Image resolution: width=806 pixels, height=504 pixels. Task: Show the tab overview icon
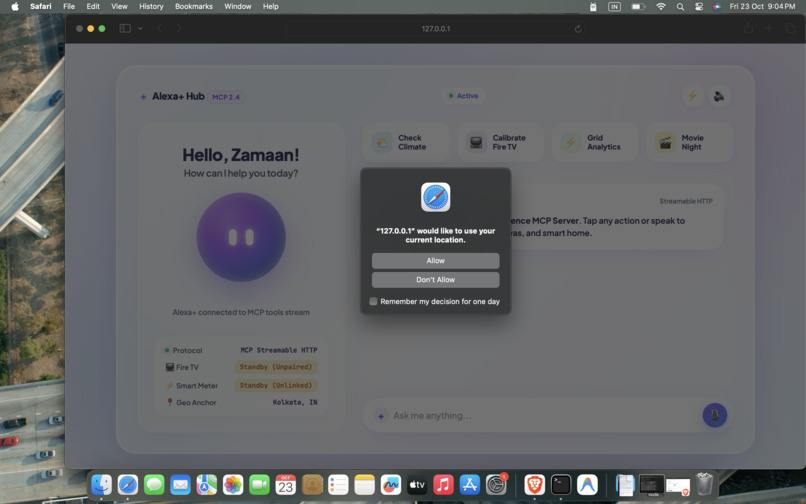(790, 28)
